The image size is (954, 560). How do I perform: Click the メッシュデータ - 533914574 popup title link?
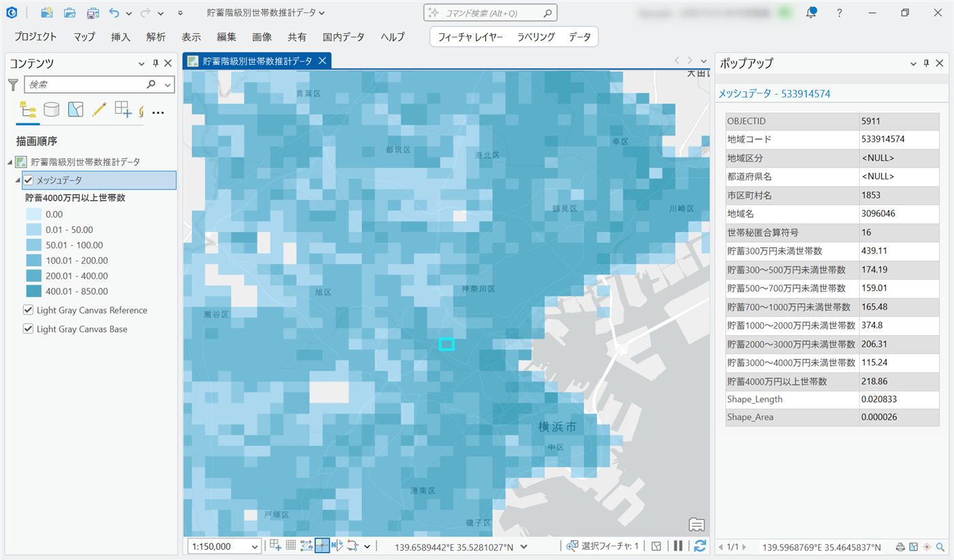click(x=774, y=93)
